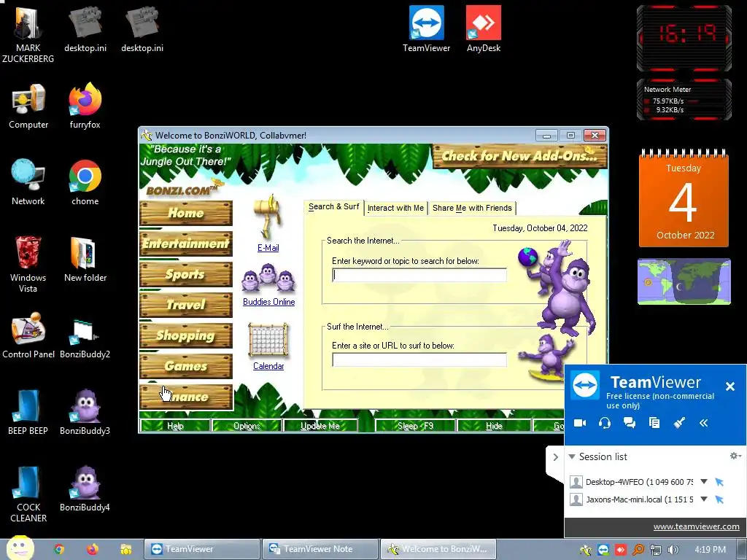This screenshot has height=560, width=747.
Task: Open the Calendar text link
Action: coord(268,366)
